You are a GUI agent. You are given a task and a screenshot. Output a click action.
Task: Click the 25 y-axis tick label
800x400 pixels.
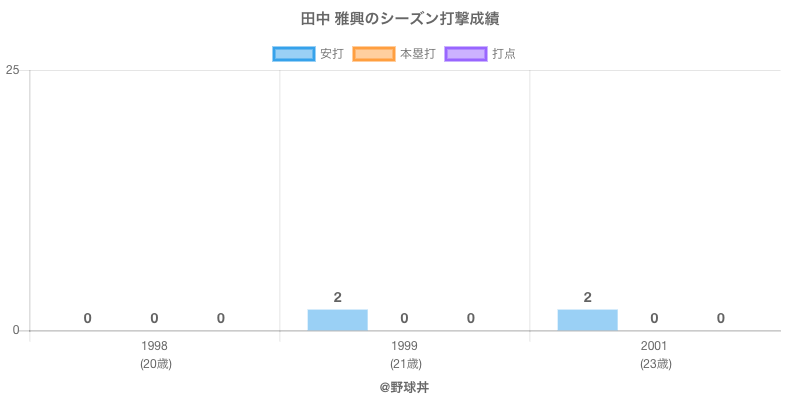coord(13,70)
